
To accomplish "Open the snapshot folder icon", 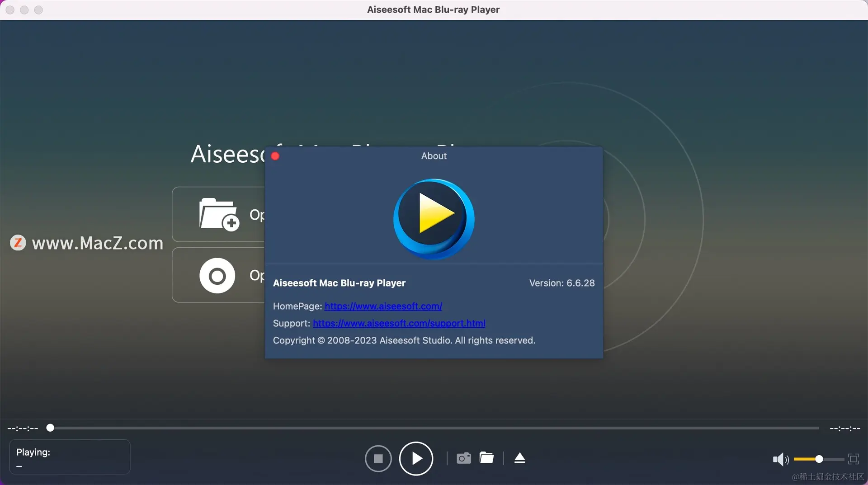I will point(486,458).
